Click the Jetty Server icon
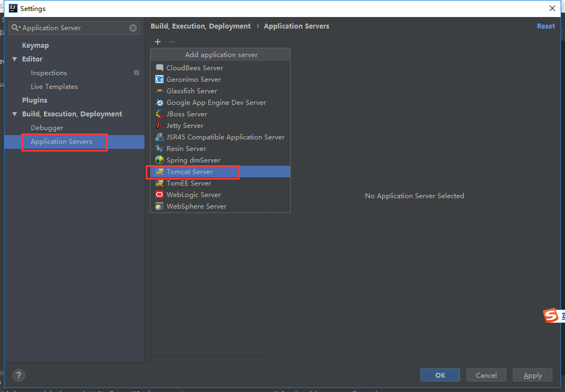The width and height of the screenshot is (565, 392). tap(159, 125)
